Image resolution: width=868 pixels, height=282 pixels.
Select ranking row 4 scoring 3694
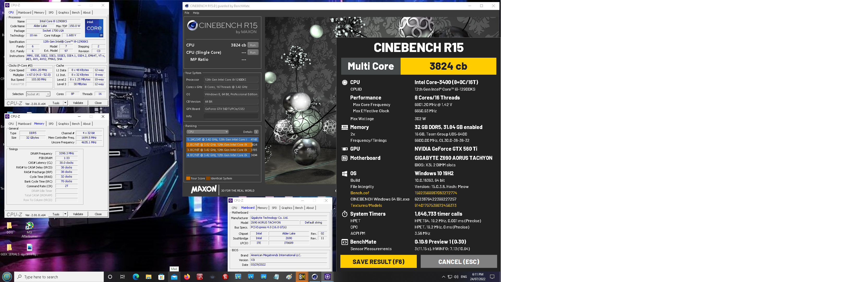tap(222, 155)
